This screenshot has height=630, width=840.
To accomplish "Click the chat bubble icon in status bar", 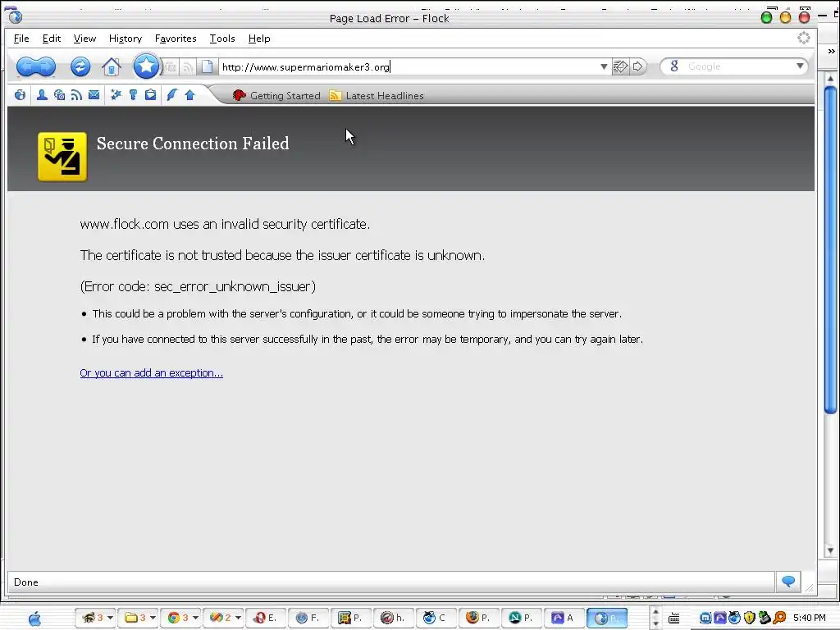I will point(788,582).
